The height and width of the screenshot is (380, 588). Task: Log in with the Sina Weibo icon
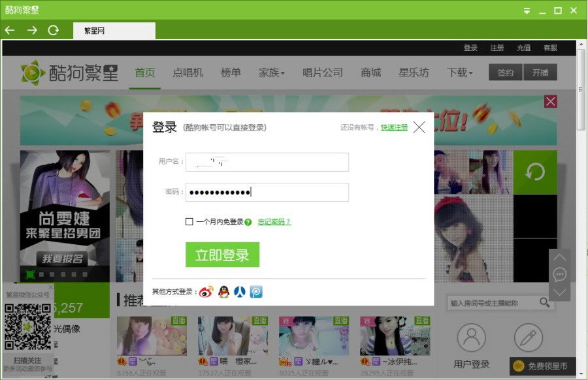206,292
